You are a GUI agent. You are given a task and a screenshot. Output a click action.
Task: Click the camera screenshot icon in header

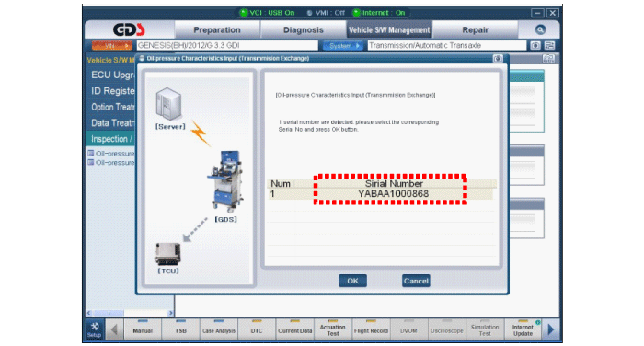tap(535, 46)
